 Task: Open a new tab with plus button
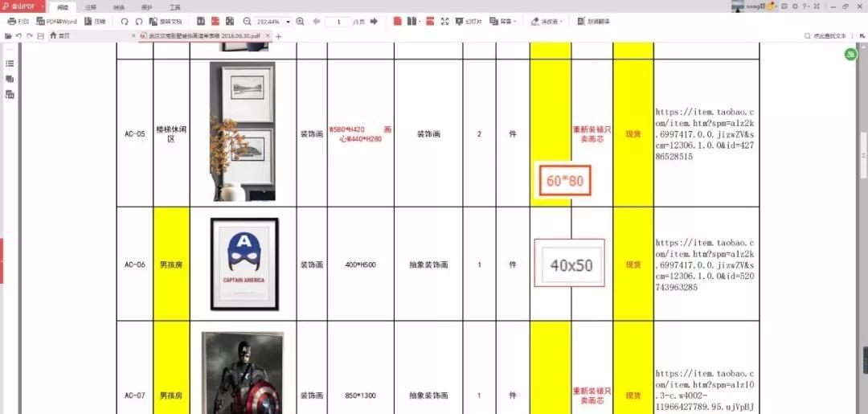(278, 36)
